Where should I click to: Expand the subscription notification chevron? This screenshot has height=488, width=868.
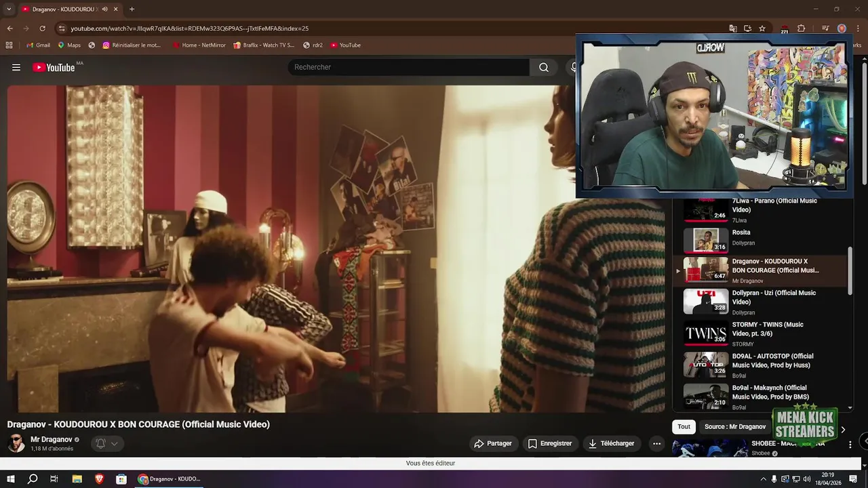pyautogui.click(x=115, y=444)
